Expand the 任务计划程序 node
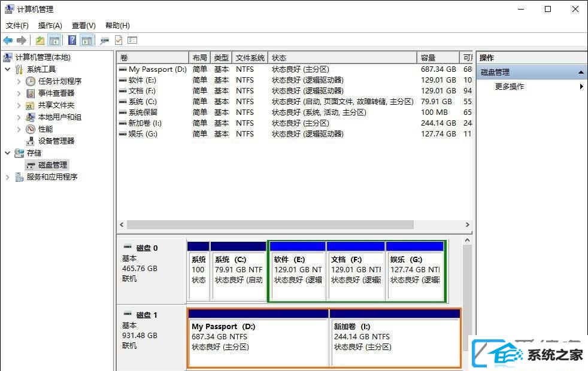Viewport: 588px width, 371px height. click(x=19, y=81)
